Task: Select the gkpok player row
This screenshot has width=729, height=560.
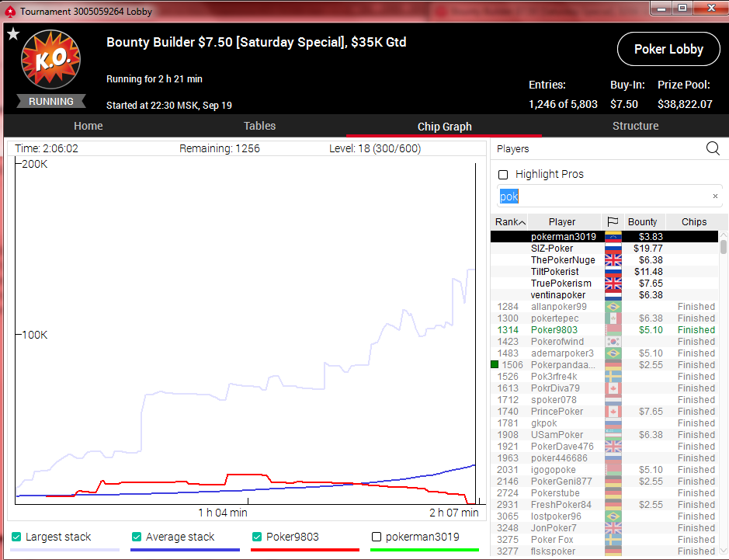Action: click(x=604, y=423)
